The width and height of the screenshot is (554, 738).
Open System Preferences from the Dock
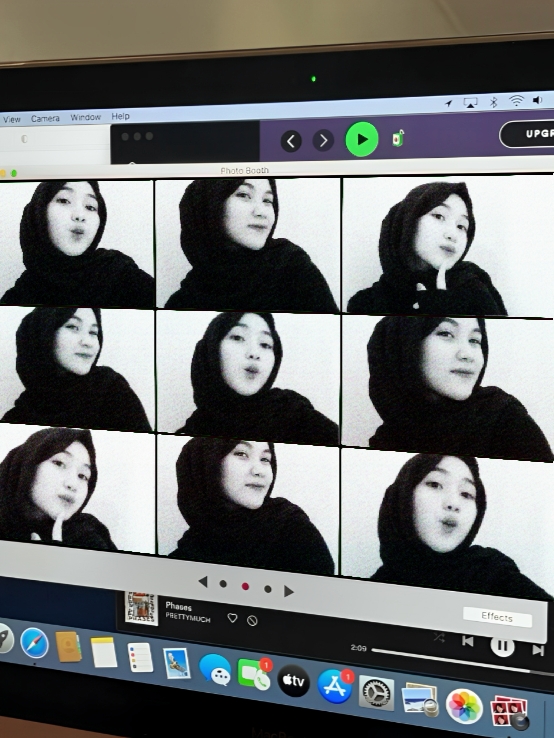[x=376, y=692]
